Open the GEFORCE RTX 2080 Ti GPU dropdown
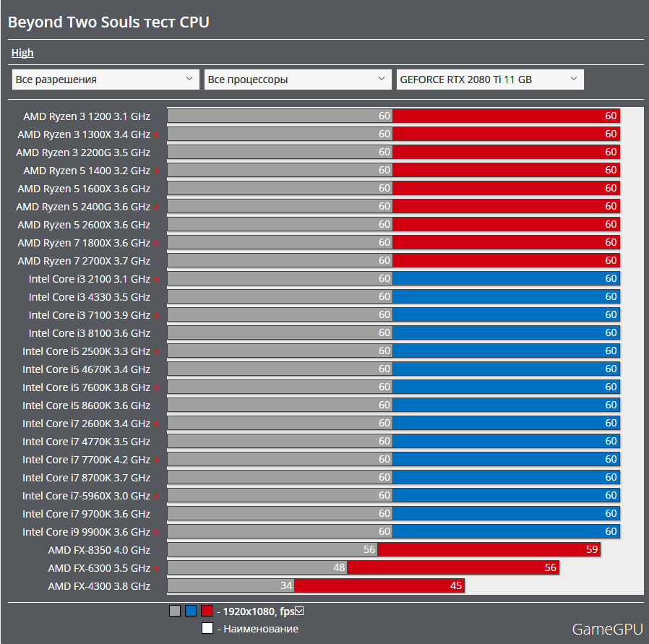Image resolution: width=649 pixels, height=644 pixels. [490, 80]
